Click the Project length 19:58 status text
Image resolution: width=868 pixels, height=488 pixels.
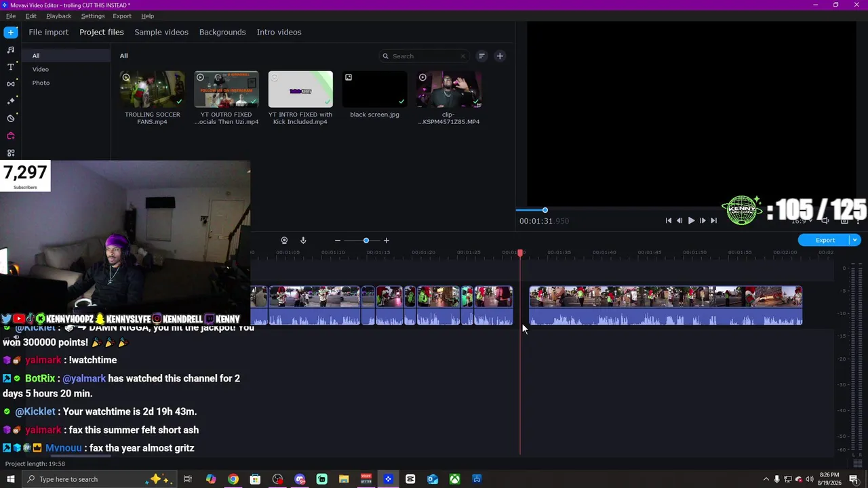35,464
